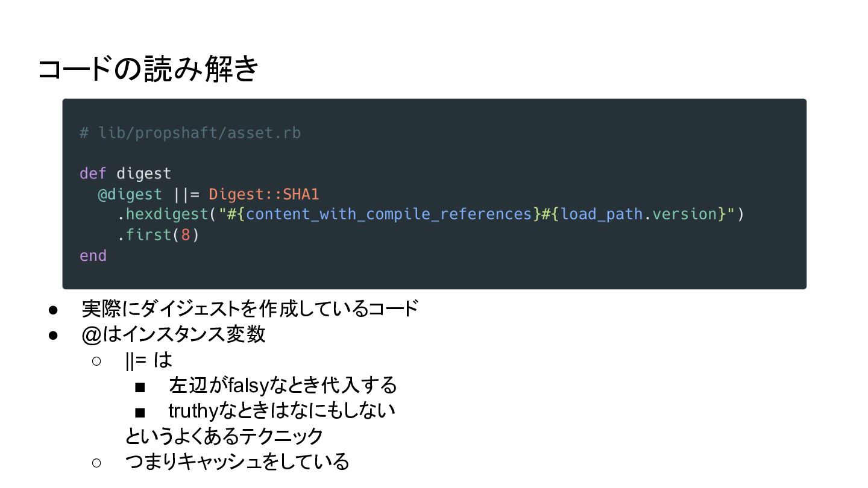
Task: Click the bullet つまりキャッシュをしている
Action: (237, 461)
